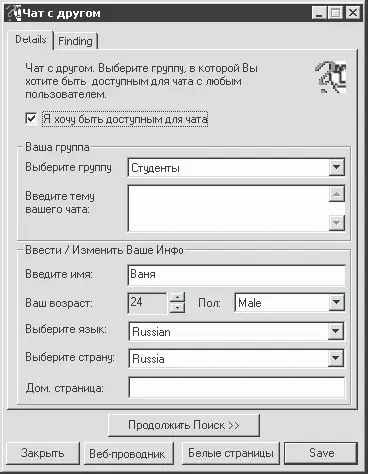Toggle Я хочу быть доступным для чата checkbox
This screenshot has height=474, width=368.
[31, 118]
